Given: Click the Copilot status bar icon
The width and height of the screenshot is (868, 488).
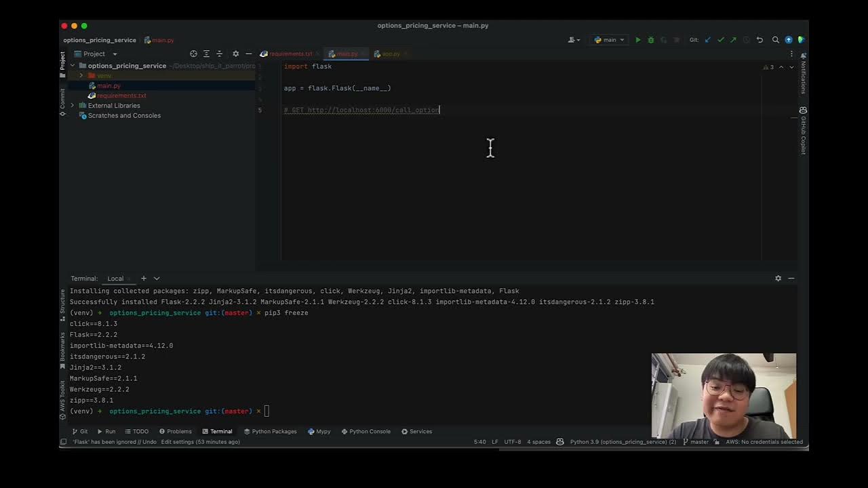Looking at the screenshot, I should 560,442.
